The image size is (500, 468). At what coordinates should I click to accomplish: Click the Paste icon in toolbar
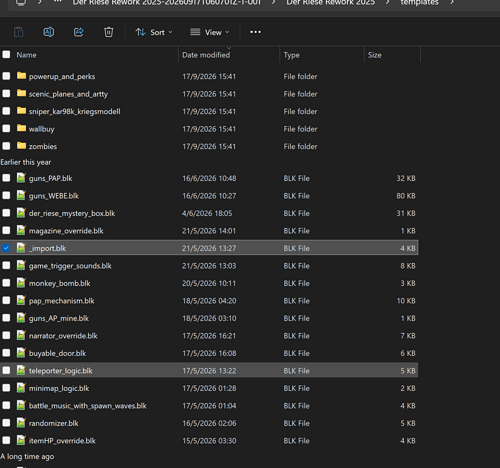tap(19, 32)
